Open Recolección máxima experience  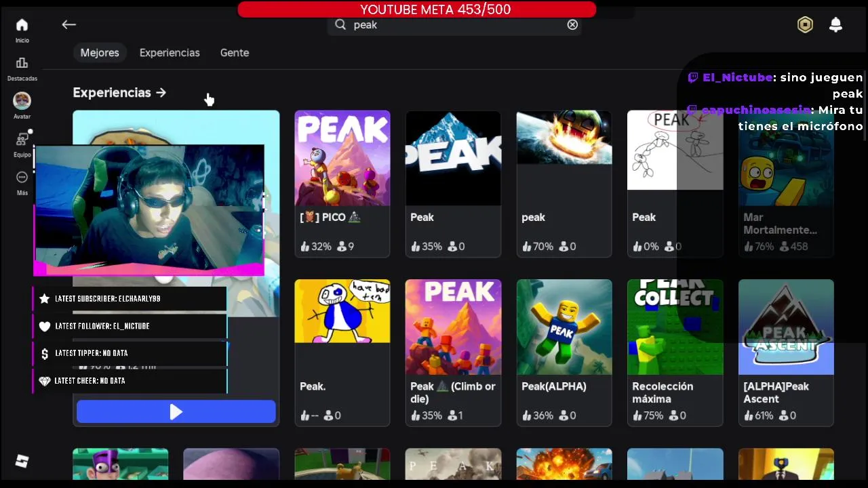(675, 352)
